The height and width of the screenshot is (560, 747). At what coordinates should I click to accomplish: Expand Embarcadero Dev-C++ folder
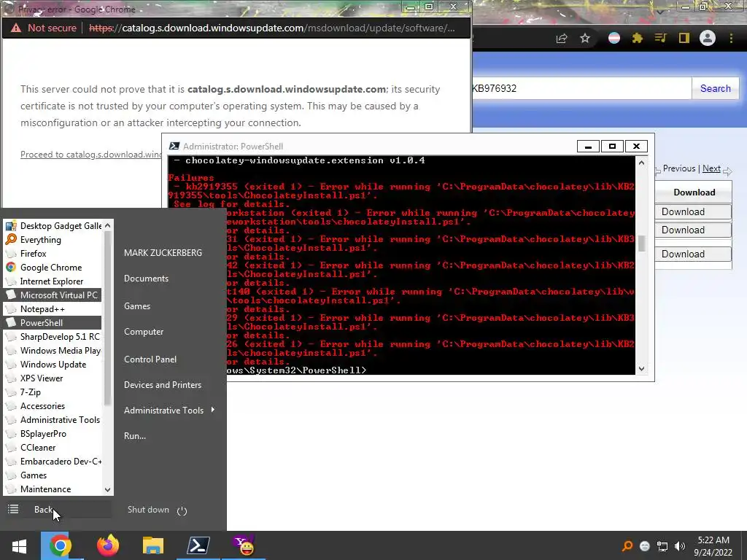53,461
